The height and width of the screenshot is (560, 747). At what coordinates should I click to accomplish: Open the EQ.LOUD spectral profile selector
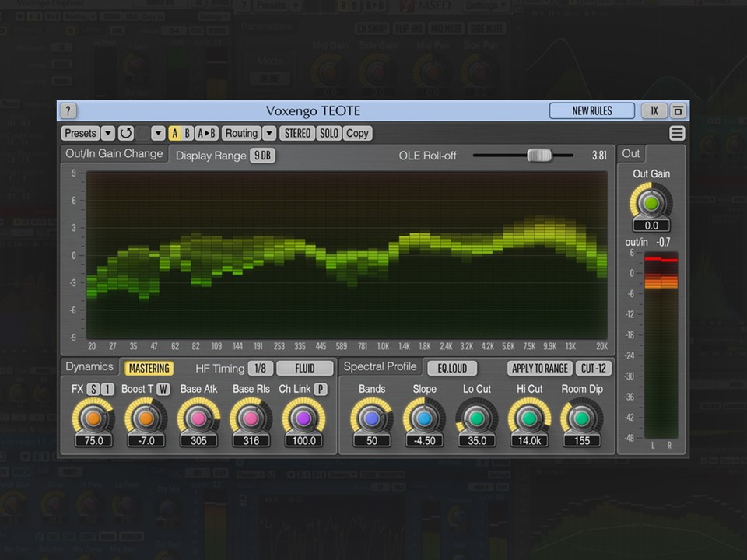[x=453, y=368]
